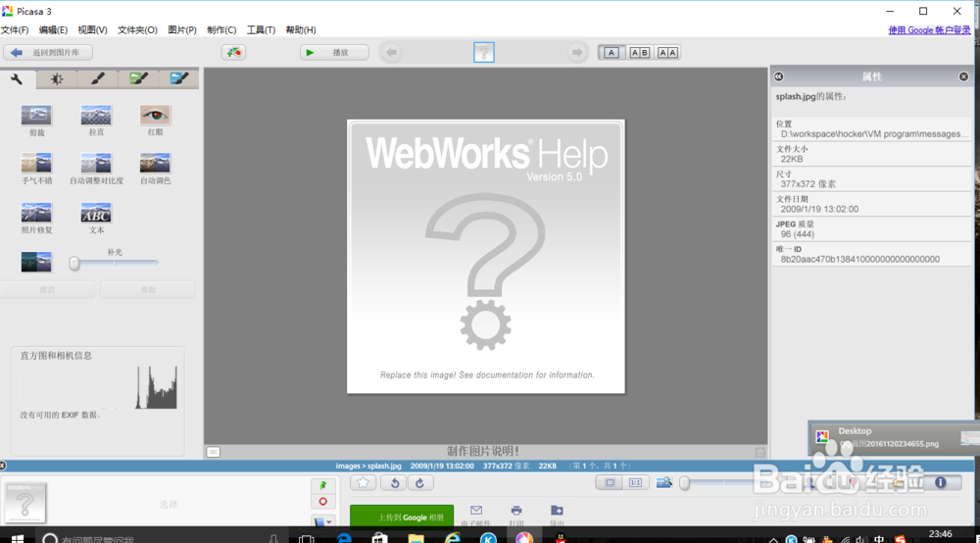Sign in with Google account link
The image size is (980, 543).
[x=929, y=30]
